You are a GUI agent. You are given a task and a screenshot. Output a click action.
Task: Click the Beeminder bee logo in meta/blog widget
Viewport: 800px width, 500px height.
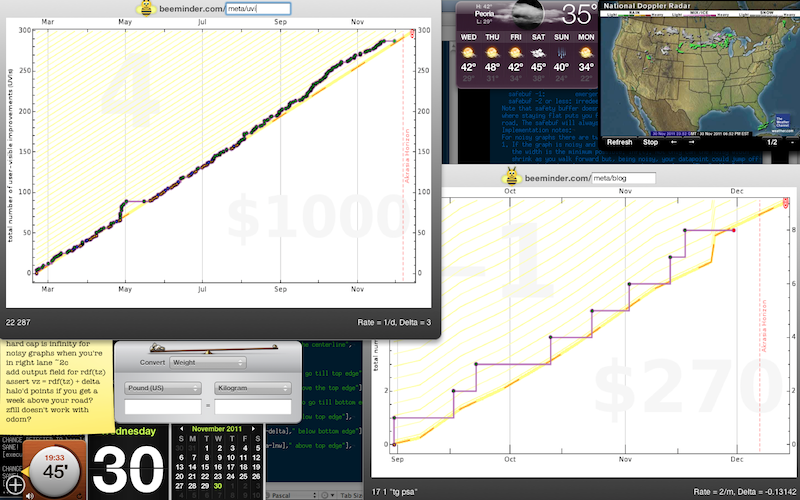click(x=512, y=177)
